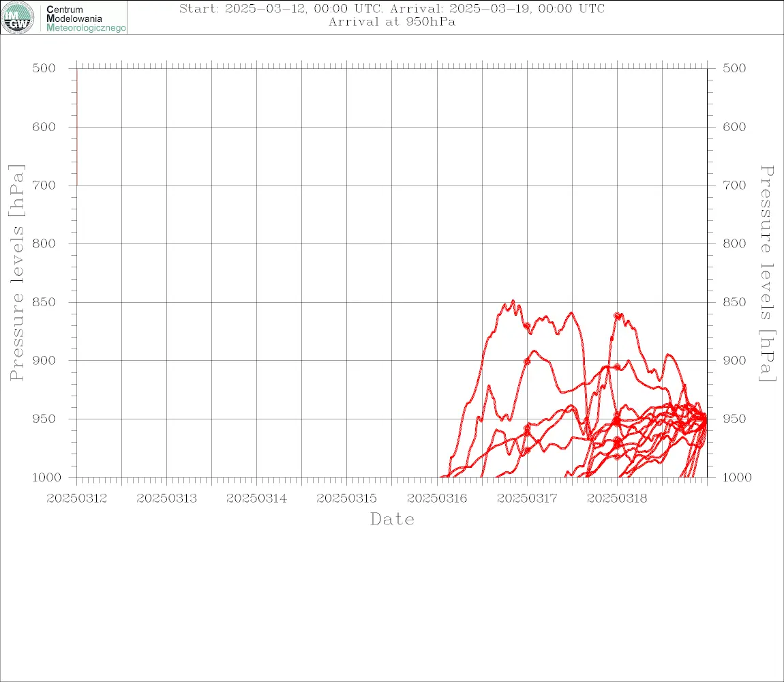Click the 20250318 date axis label
This screenshot has height=682, width=784.
[x=617, y=499]
